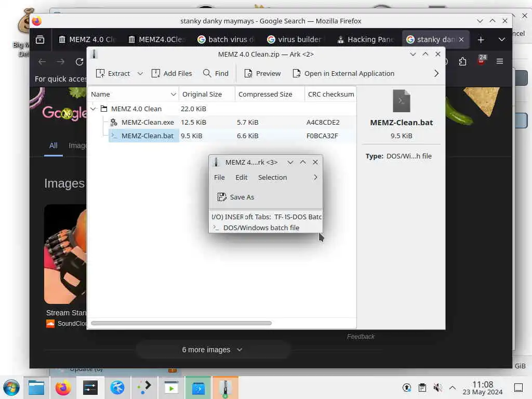Show hidden system tray icons
The height and width of the screenshot is (399, 532).
(453, 388)
